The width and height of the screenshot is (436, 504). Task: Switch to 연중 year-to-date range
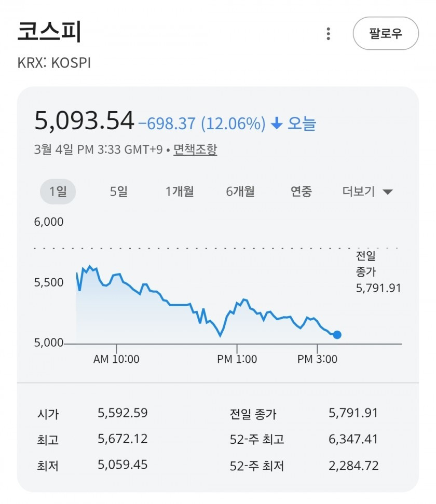[301, 192]
